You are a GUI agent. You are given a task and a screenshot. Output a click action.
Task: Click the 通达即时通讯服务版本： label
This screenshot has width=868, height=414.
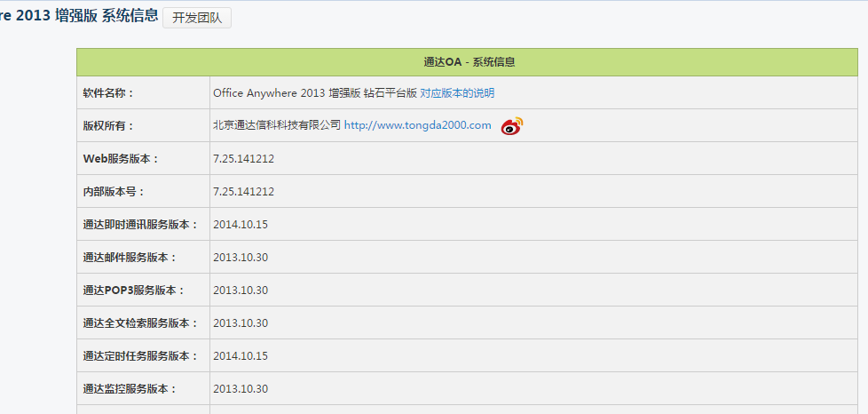point(140,225)
